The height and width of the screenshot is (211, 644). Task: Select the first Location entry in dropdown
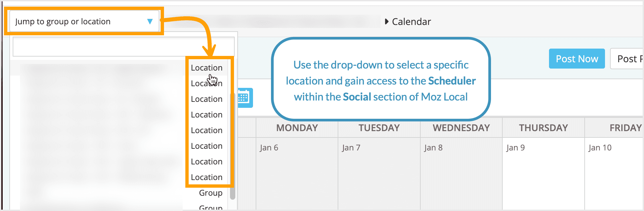(x=207, y=68)
